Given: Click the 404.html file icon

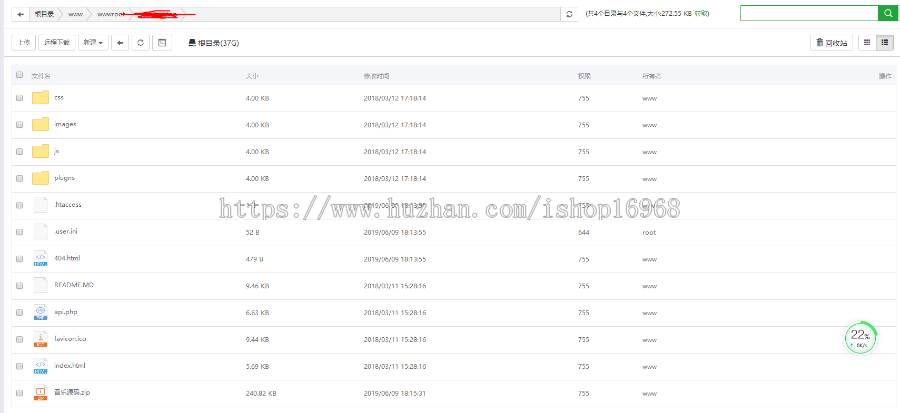Looking at the screenshot, I should click(x=40, y=259).
